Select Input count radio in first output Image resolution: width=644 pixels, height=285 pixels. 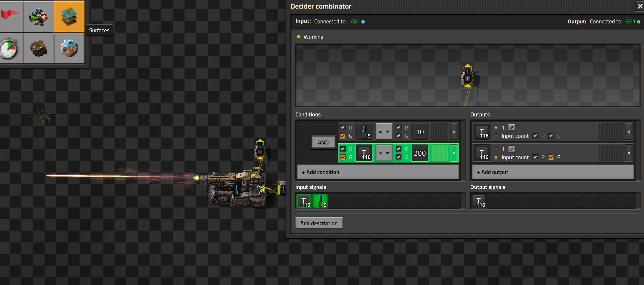(x=496, y=136)
